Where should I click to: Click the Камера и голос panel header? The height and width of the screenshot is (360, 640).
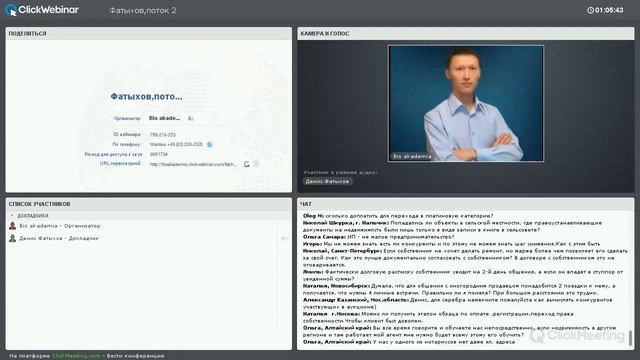coord(466,33)
